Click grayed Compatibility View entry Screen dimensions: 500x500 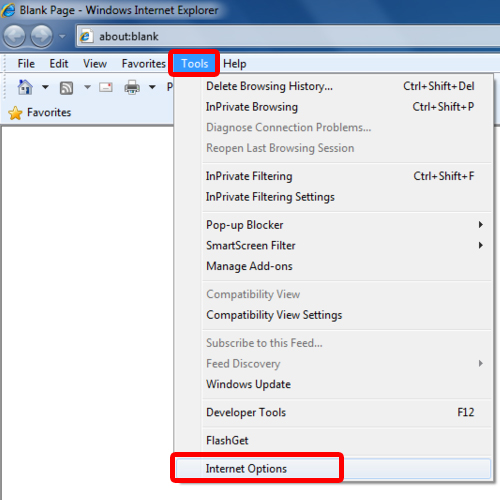click(x=333, y=294)
